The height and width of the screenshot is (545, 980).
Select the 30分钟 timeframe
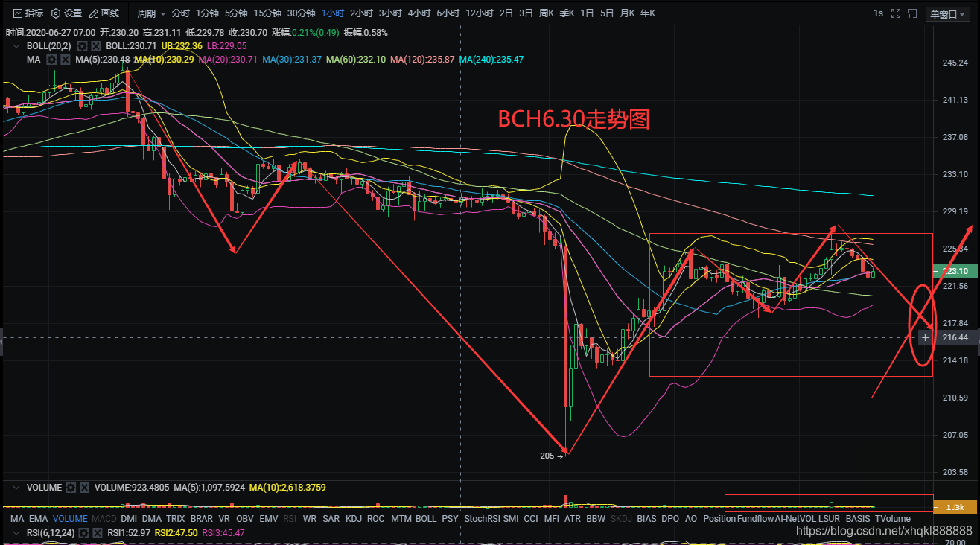(301, 13)
